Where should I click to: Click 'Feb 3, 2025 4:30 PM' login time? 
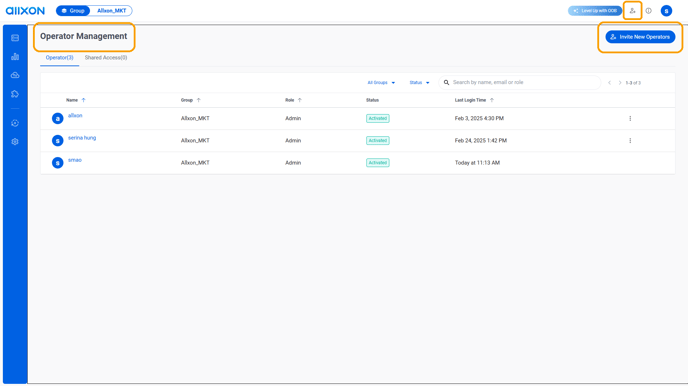coord(479,118)
